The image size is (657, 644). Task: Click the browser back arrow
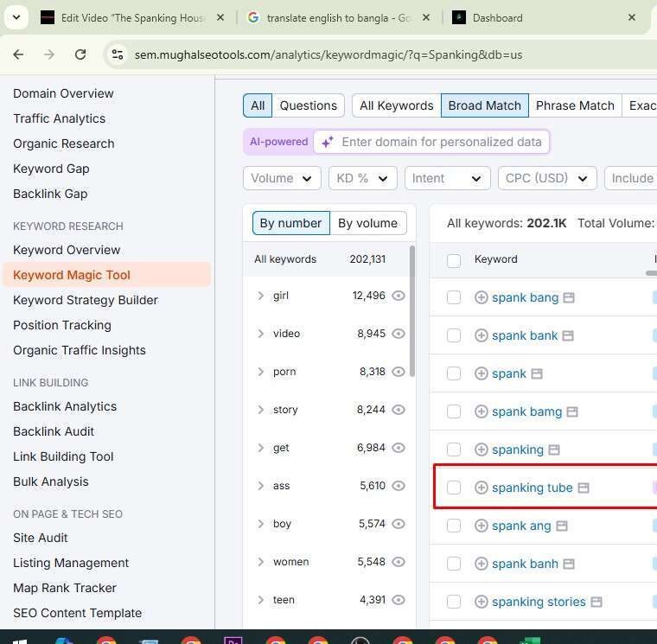click(18, 54)
